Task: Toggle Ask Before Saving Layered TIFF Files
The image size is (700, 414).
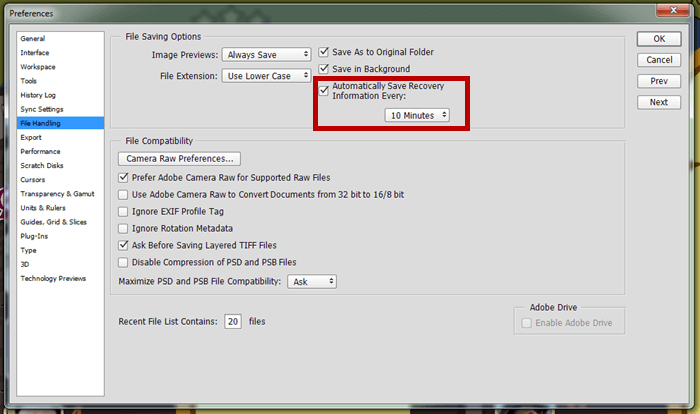Action: (x=123, y=245)
